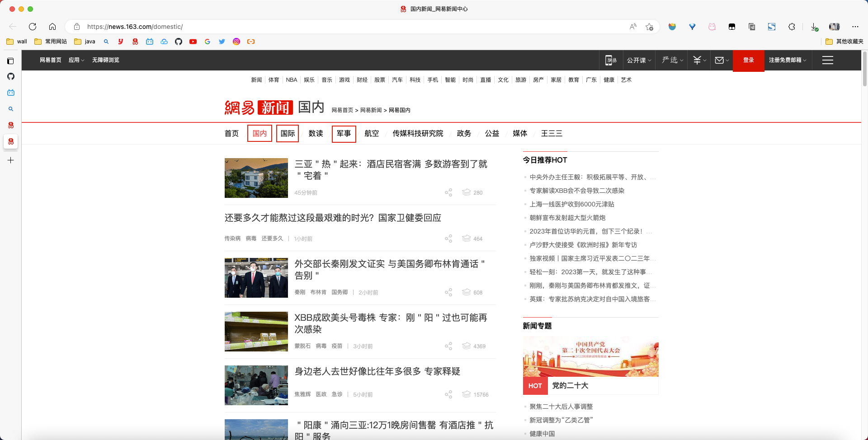Image resolution: width=868 pixels, height=440 pixels.
Task: Click the 秦刚 tag under diplomacy article
Action: click(300, 292)
